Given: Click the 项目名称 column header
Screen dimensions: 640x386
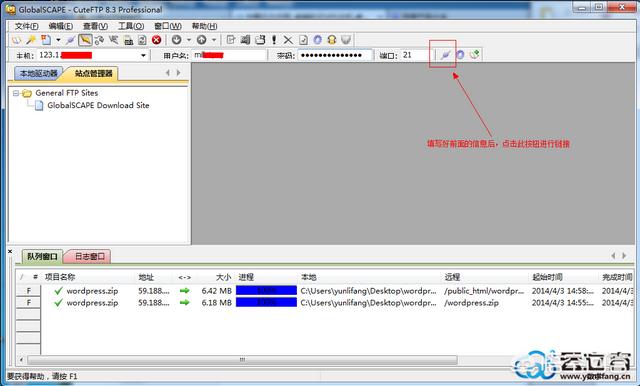Looking at the screenshot, I should [60, 277].
